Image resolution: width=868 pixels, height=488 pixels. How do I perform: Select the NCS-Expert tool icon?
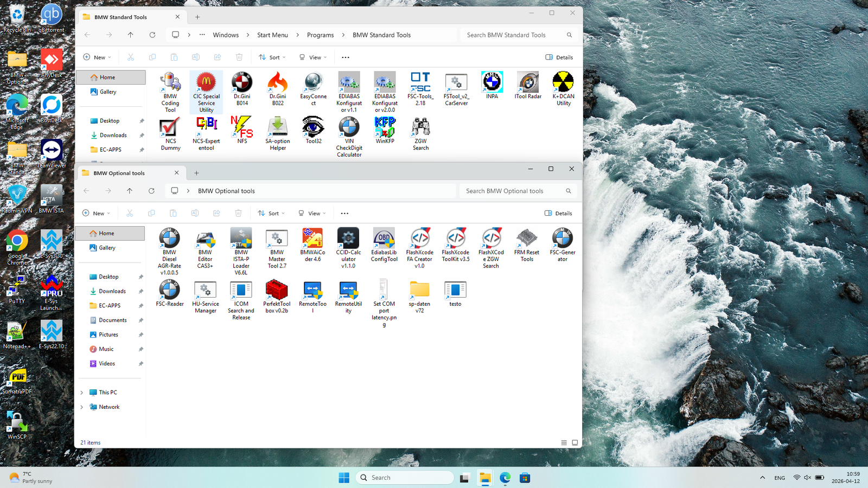(x=206, y=127)
